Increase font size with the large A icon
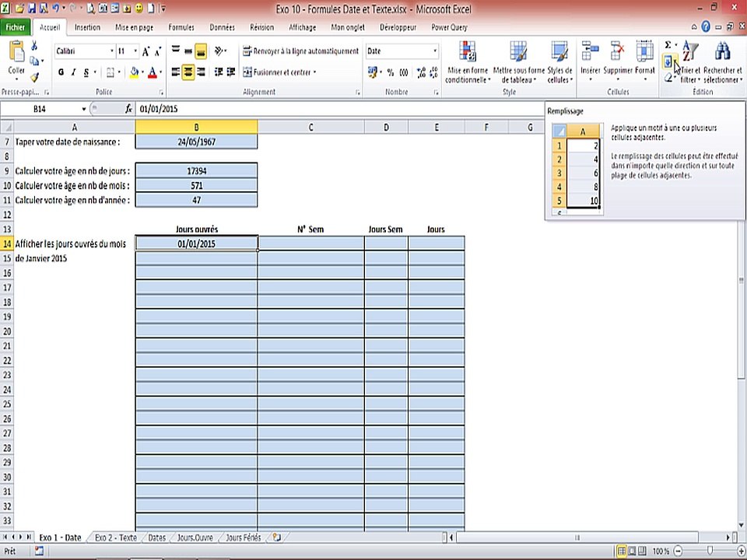 [x=146, y=51]
